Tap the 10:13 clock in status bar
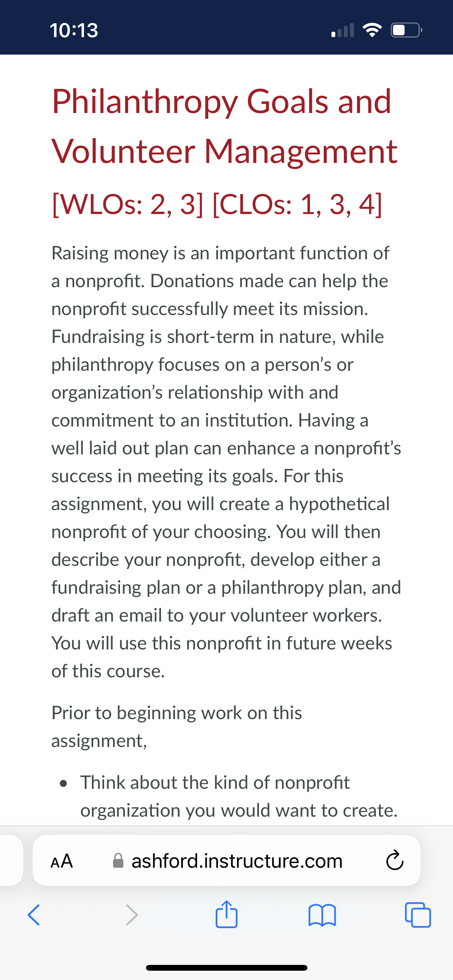The height and width of the screenshot is (980, 453). 74,30
